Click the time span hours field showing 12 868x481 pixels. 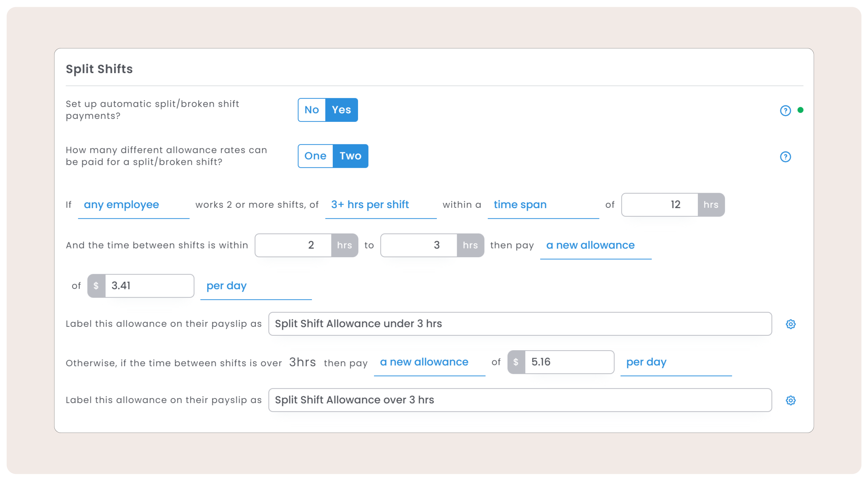click(x=659, y=205)
